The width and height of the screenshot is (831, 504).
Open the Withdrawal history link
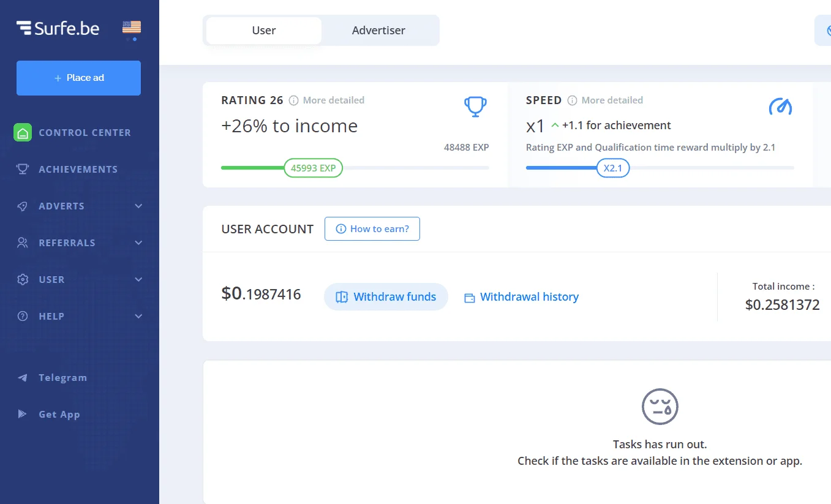(529, 297)
